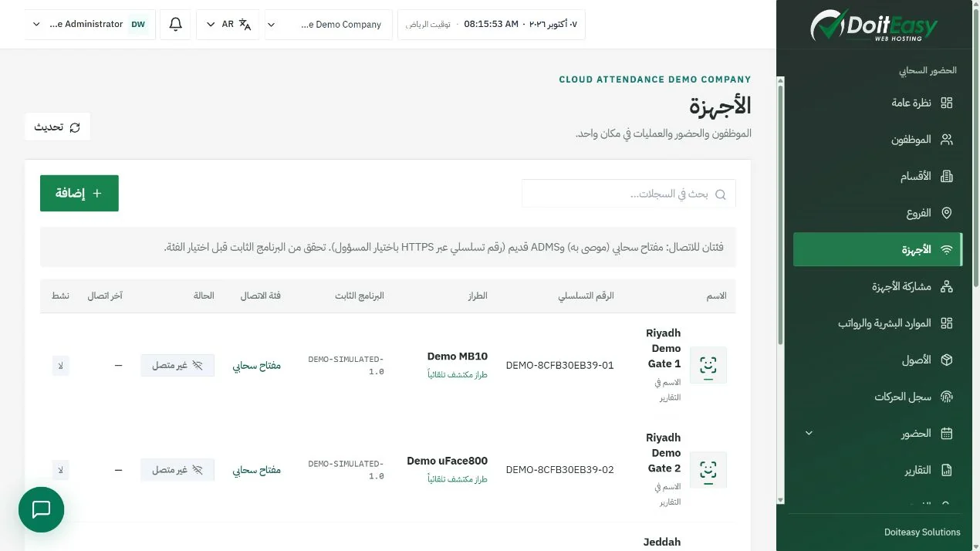Open مشاركة الأجهزة in the sidebar

pyautogui.click(x=878, y=286)
